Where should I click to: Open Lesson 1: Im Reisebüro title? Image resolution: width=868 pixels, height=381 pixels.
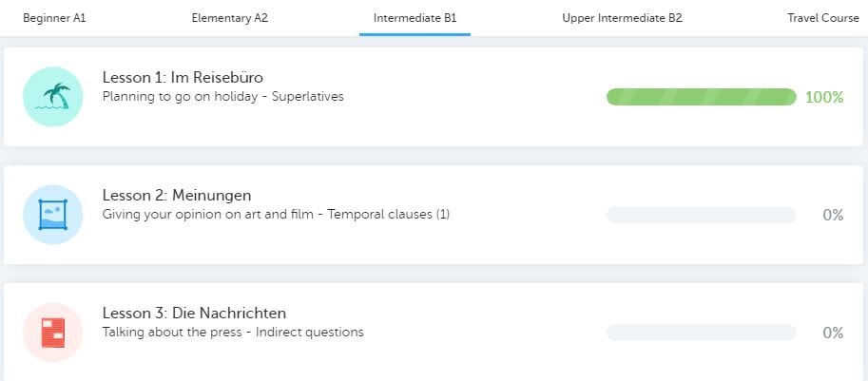(183, 78)
